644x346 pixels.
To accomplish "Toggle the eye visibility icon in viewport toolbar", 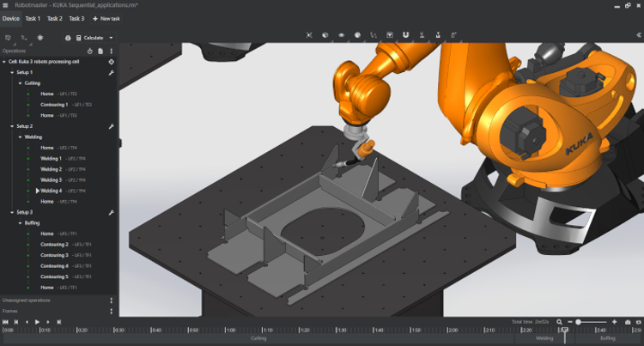I will pos(341,35).
